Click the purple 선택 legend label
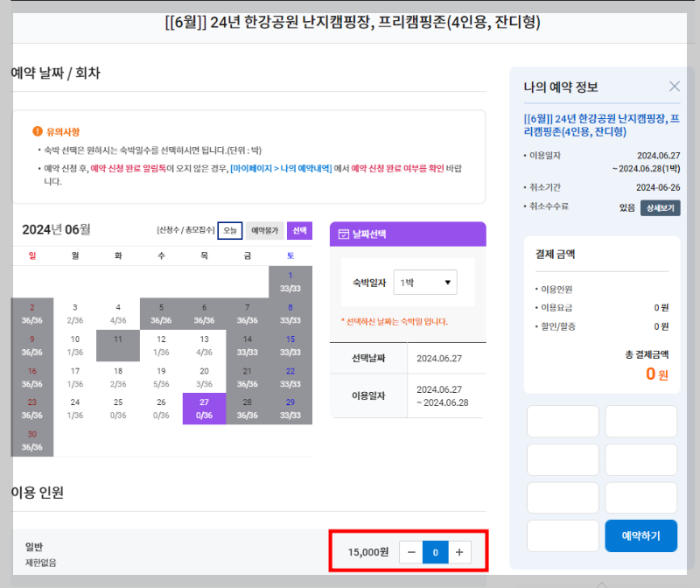This screenshot has width=700, height=588. [299, 230]
